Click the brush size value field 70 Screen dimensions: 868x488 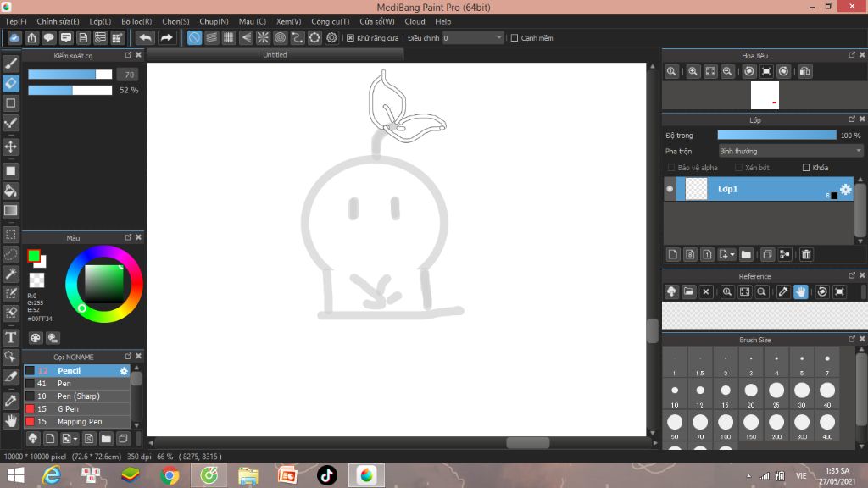129,75
